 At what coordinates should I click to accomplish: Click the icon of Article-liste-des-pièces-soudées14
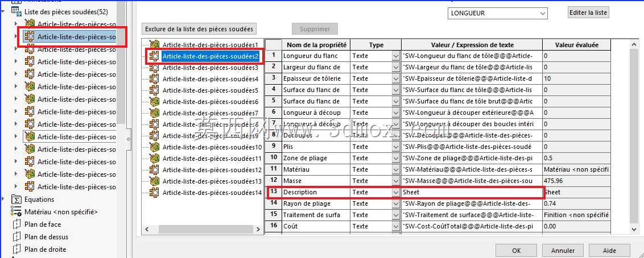[154, 193]
